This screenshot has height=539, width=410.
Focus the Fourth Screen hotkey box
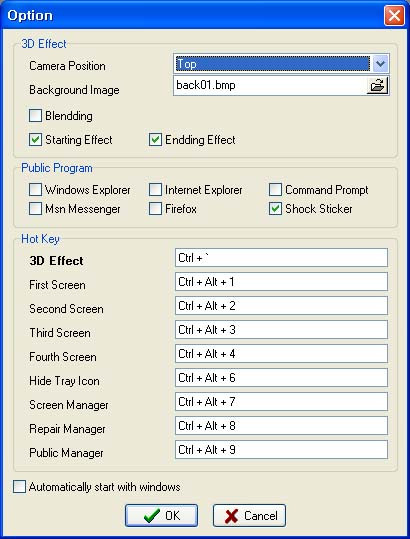pos(281,353)
